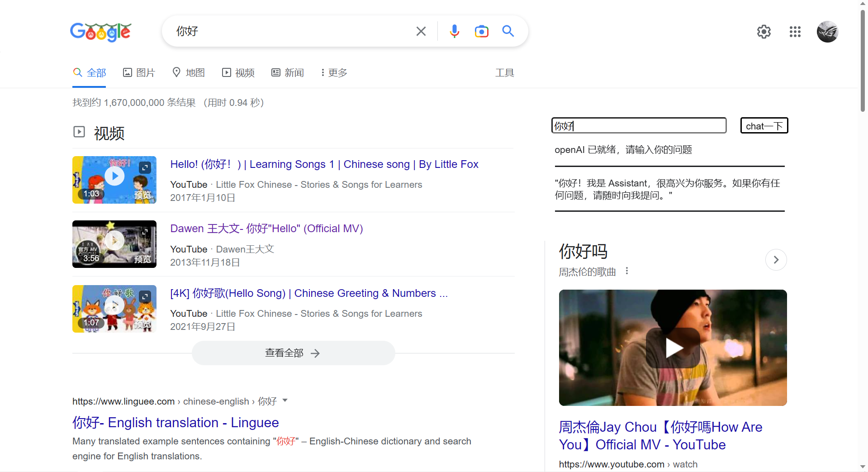Image resolution: width=868 pixels, height=472 pixels.
Task: Switch to the 全部 tab
Action: pos(90,73)
